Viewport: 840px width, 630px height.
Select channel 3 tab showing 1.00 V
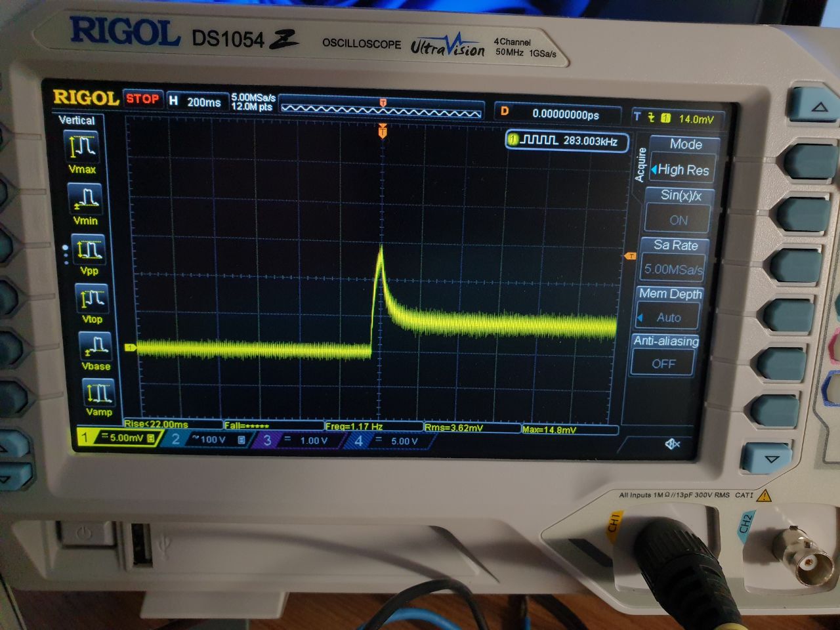click(x=300, y=440)
